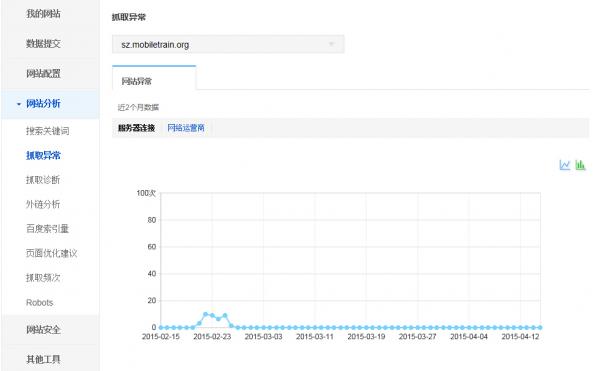Click the 2015-04-12 x-axis date label
This screenshot has height=371, width=600.
click(x=520, y=337)
